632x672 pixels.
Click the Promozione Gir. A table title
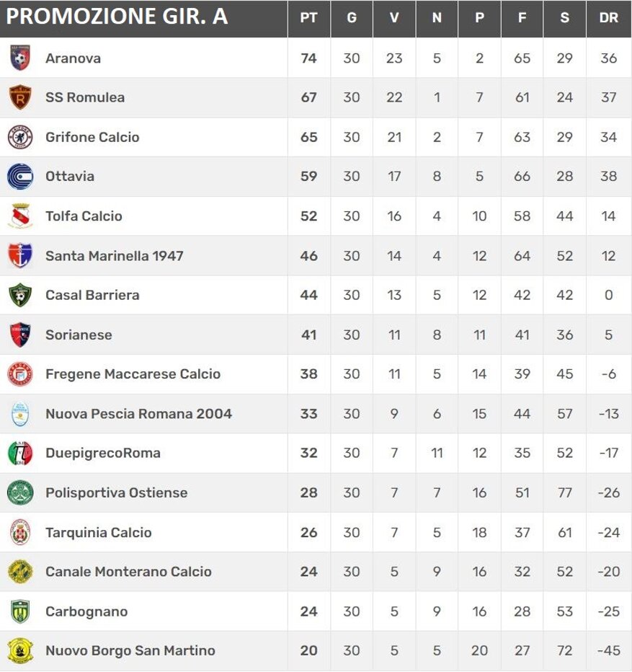(117, 17)
